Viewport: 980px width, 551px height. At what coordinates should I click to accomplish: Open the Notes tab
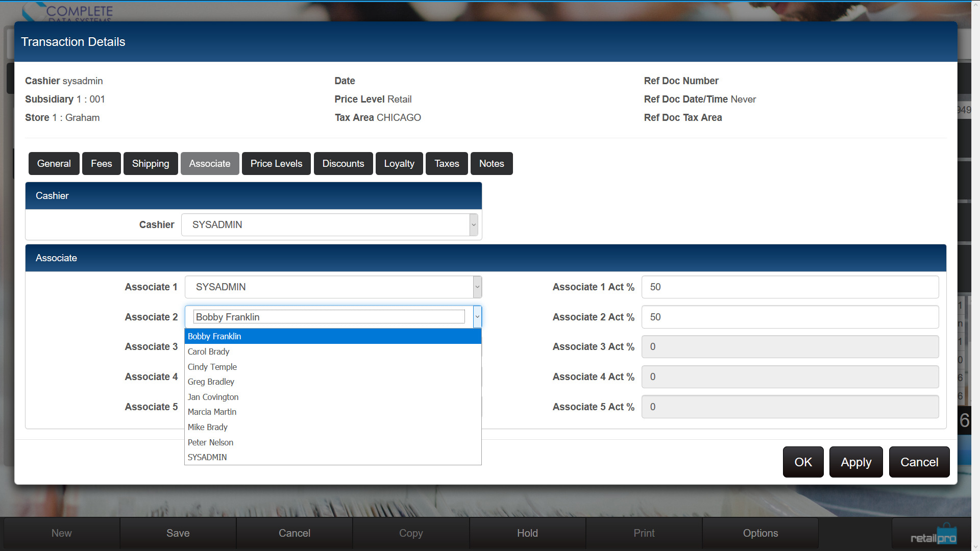point(491,164)
